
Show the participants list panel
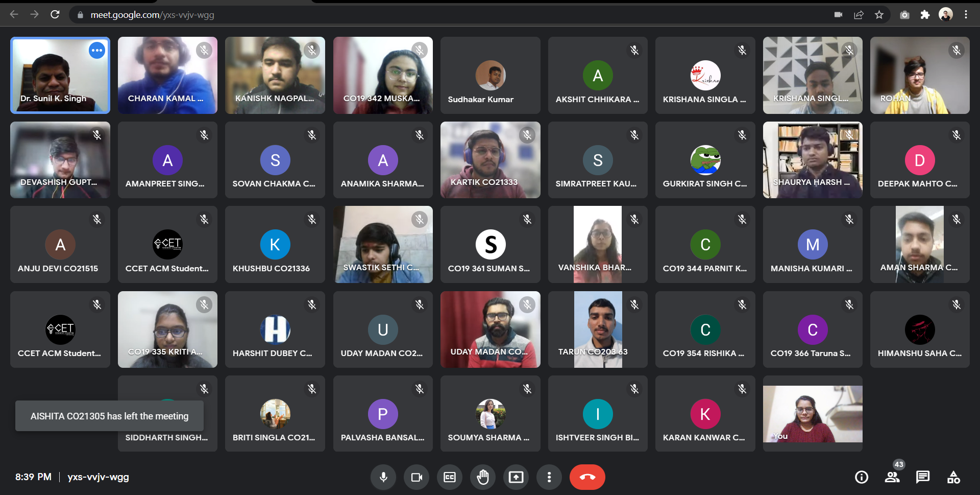(x=892, y=477)
